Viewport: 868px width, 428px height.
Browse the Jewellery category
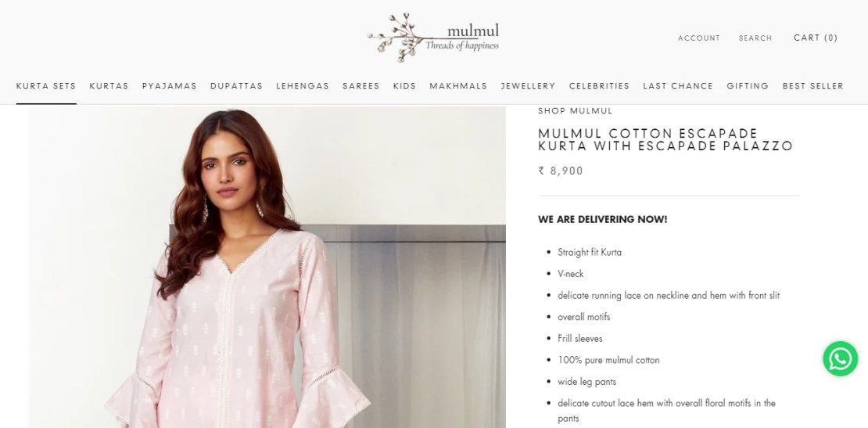pos(528,86)
